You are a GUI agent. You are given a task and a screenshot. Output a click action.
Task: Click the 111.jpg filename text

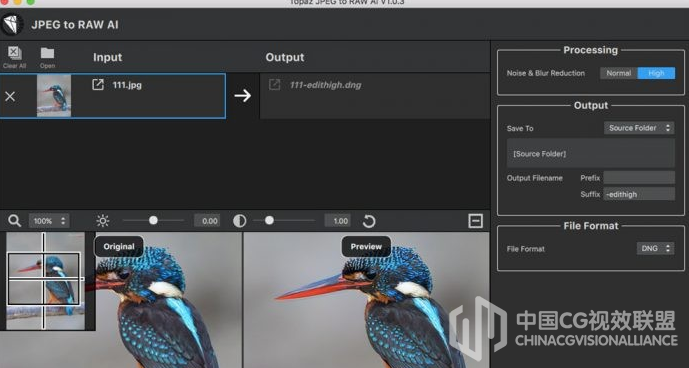tap(127, 85)
